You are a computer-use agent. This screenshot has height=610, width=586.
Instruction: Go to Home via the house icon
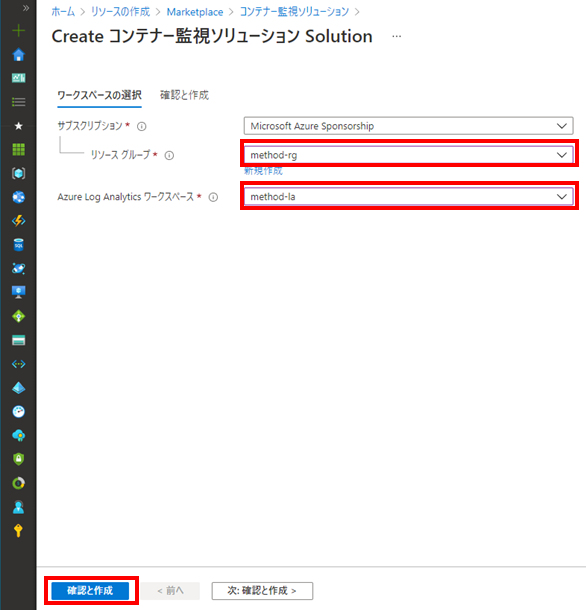pyautogui.click(x=19, y=54)
